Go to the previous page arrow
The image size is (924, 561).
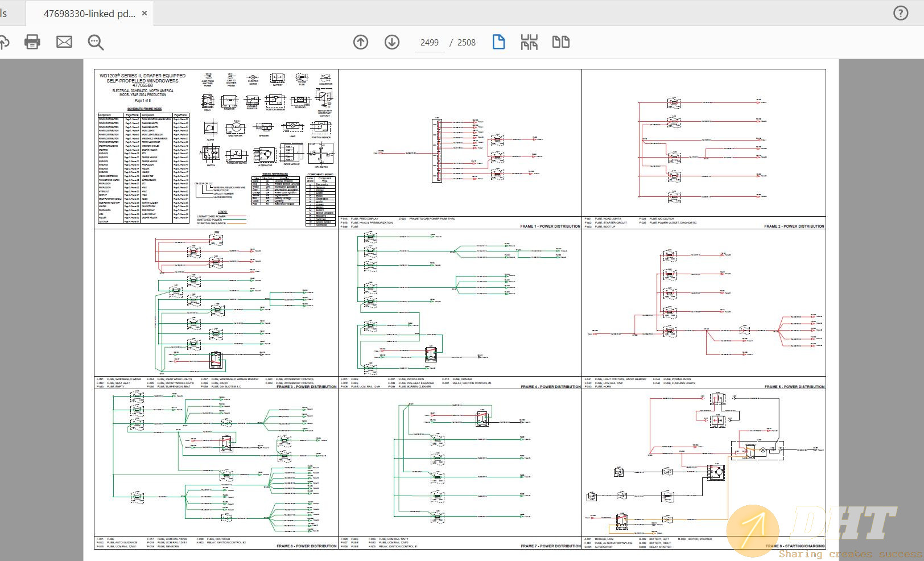361,42
